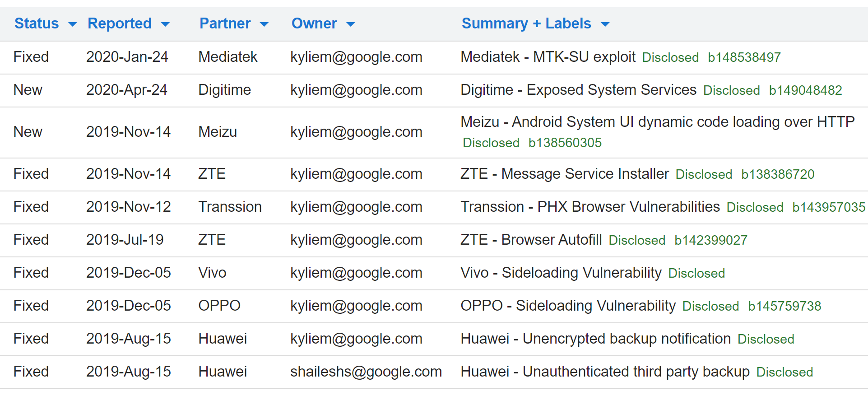Open the Mediatek - MTK-SU exploit issue
Screen dimensions: 868x405
[x=548, y=57]
